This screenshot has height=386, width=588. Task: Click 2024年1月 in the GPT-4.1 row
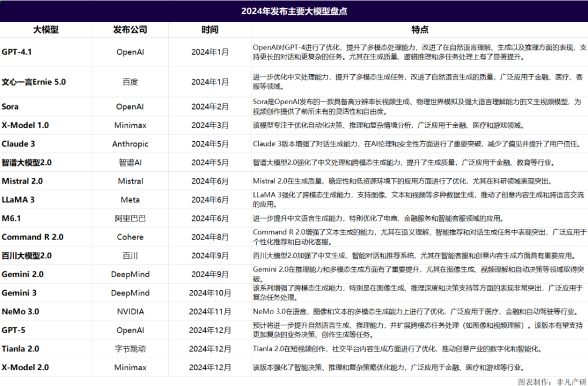pyautogui.click(x=210, y=52)
